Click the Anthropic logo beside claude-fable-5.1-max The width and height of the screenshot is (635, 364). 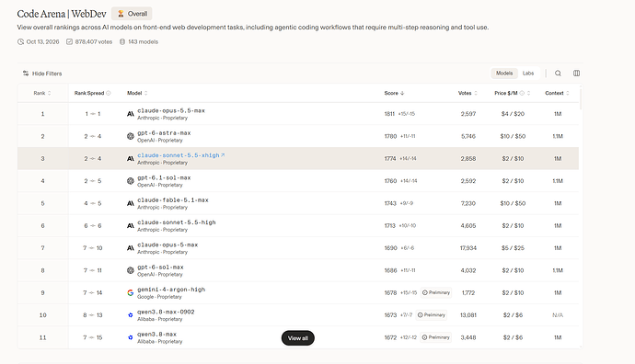click(x=131, y=203)
